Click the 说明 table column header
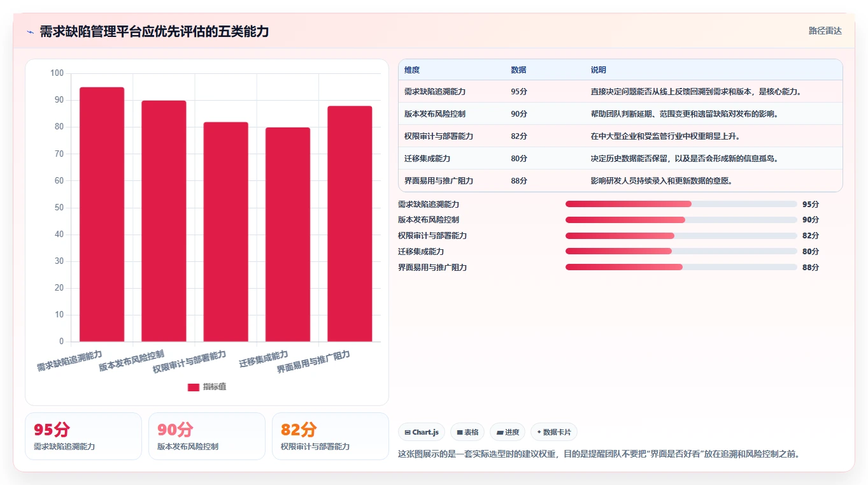 point(599,70)
